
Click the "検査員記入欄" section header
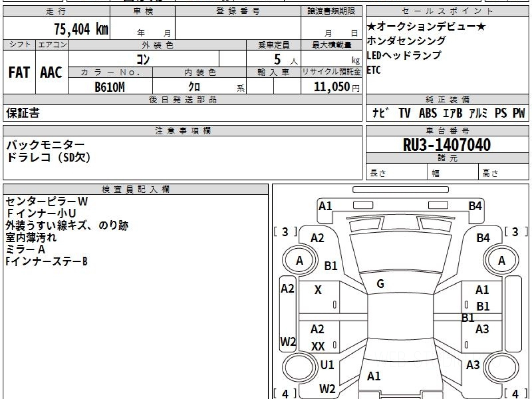tap(136, 189)
